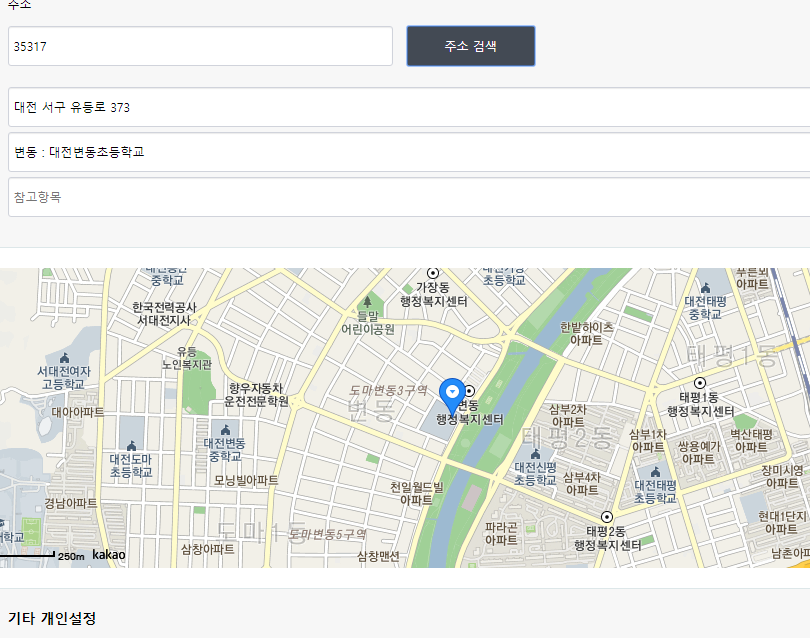This screenshot has height=638, width=810.
Task: Select the 대전신평초등학교 school icon
Action: click(x=534, y=452)
